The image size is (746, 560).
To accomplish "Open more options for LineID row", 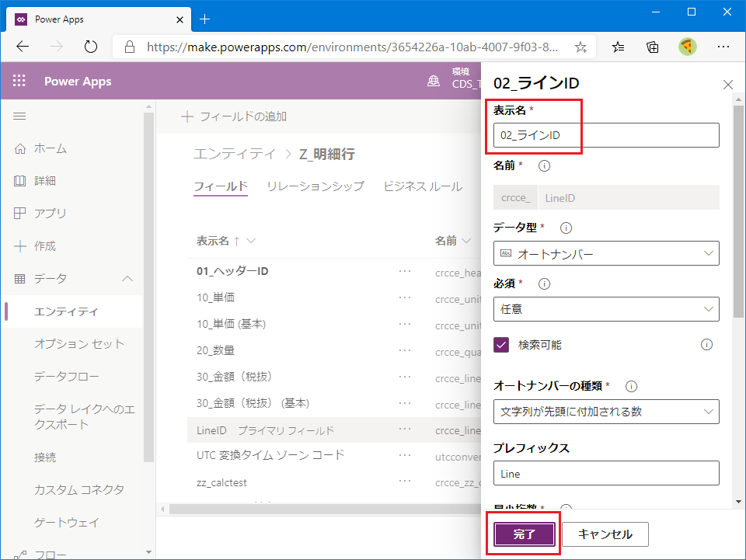I will tap(405, 430).
